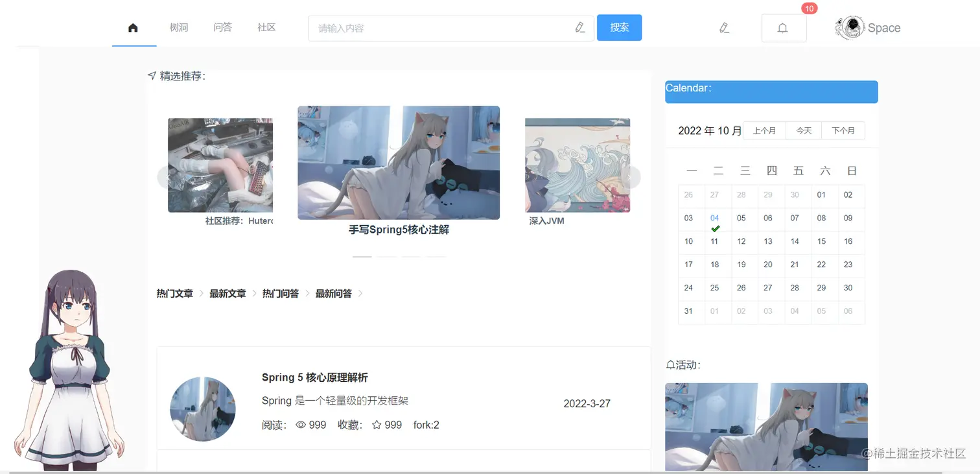Click the eye icon next to 阅读 999
This screenshot has width=980, height=474.
click(x=300, y=425)
